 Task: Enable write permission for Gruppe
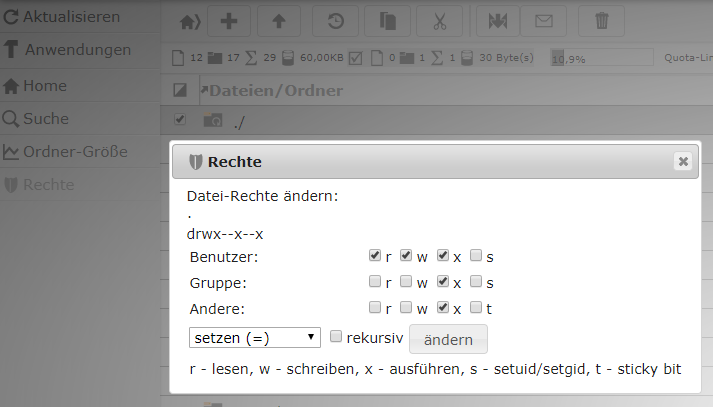[x=407, y=282]
